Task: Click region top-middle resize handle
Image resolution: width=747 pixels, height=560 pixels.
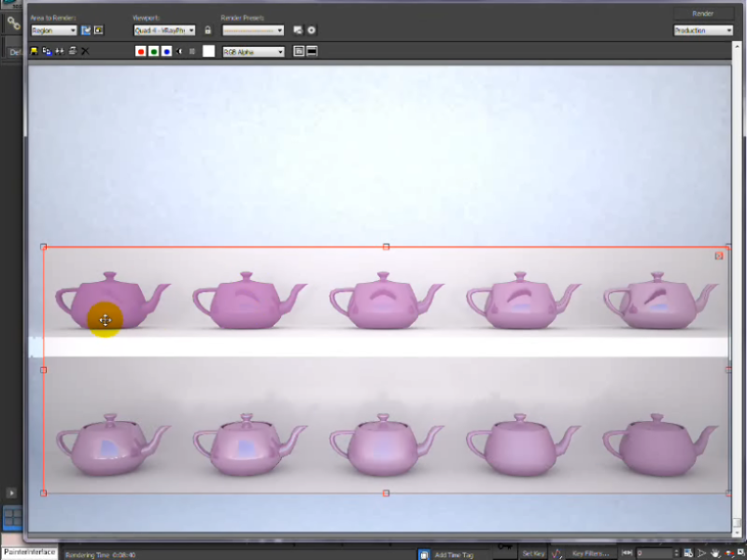Action: click(x=386, y=246)
